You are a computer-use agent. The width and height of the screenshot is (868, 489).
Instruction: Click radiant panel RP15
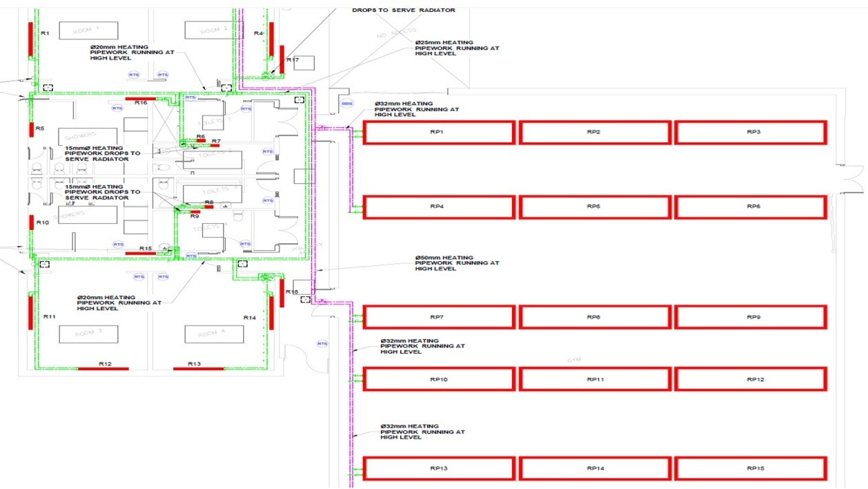(x=751, y=468)
